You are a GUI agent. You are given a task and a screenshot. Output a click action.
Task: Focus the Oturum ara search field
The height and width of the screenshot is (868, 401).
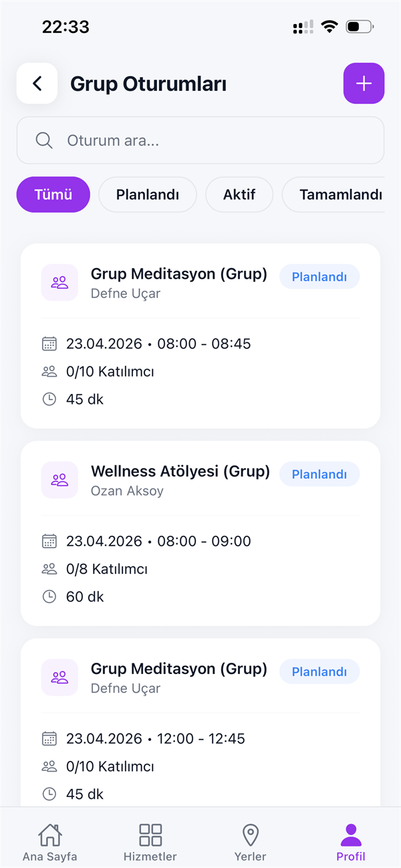point(200,140)
